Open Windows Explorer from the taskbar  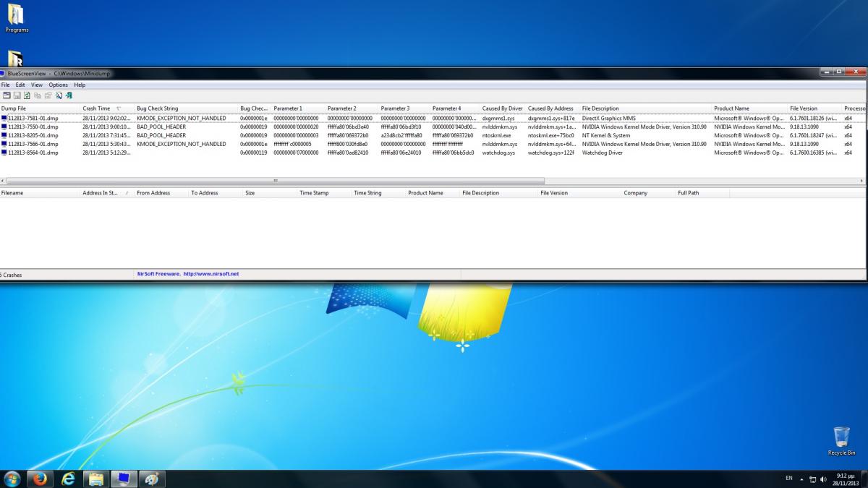pyautogui.click(x=95, y=479)
